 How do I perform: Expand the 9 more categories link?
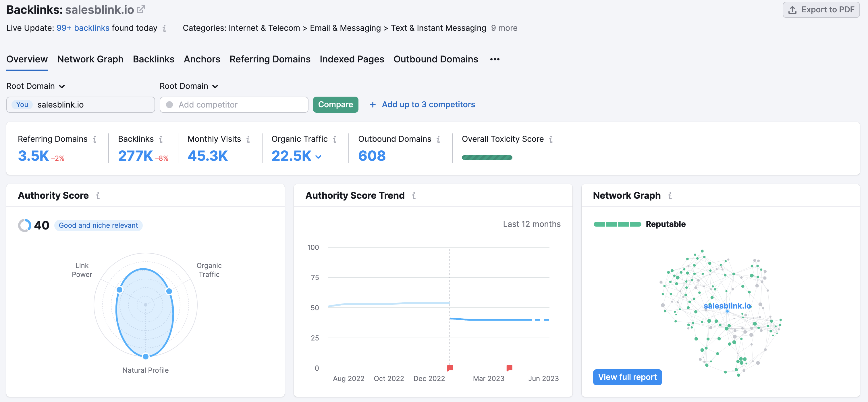tap(504, 28)
